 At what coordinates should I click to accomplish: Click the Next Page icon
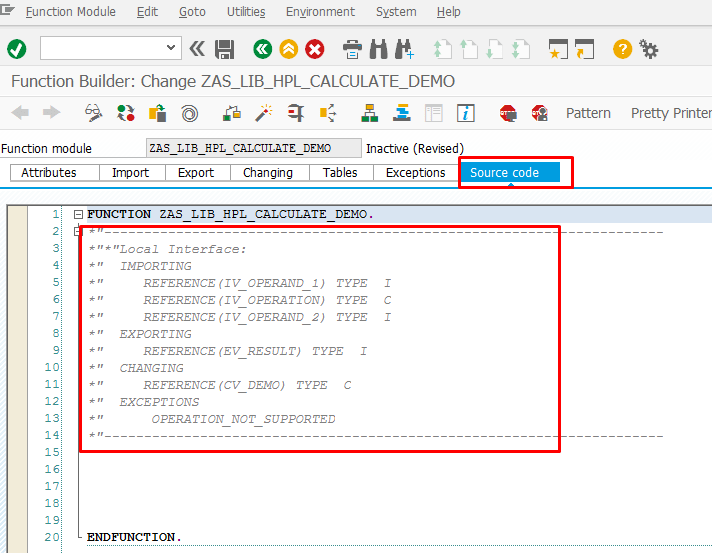click(x=494, y=49)
